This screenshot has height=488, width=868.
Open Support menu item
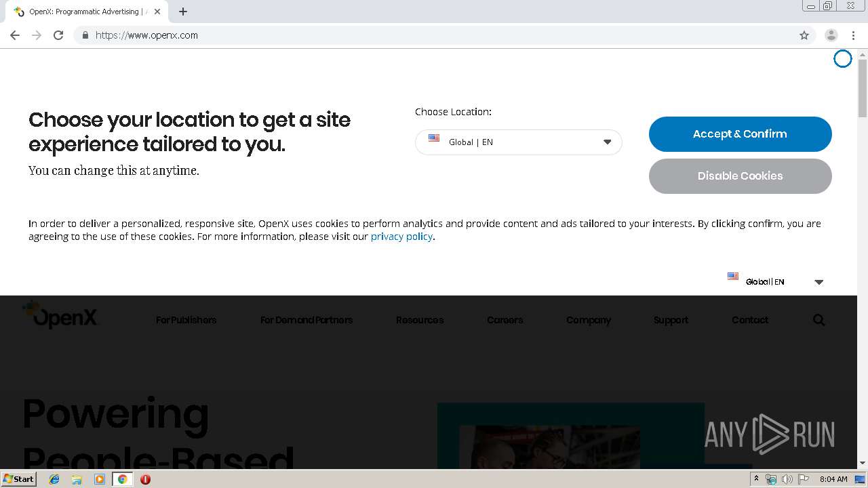[x=671, y=320]
